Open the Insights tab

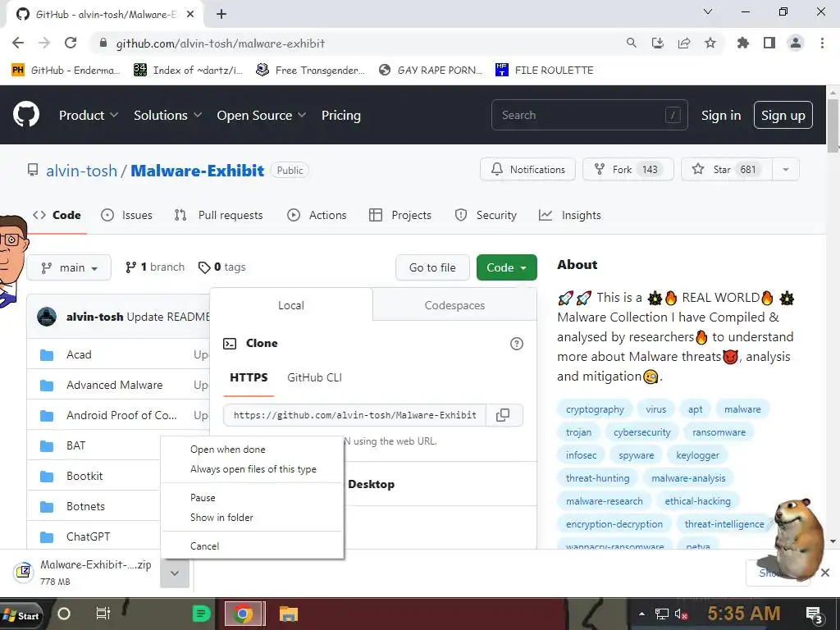pyautogui.click(x=570, y=216)
